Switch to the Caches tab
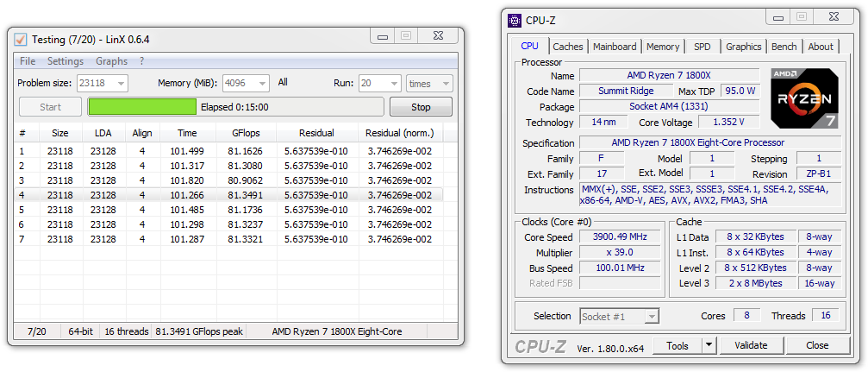868x372 pixels. click(568, 47)
